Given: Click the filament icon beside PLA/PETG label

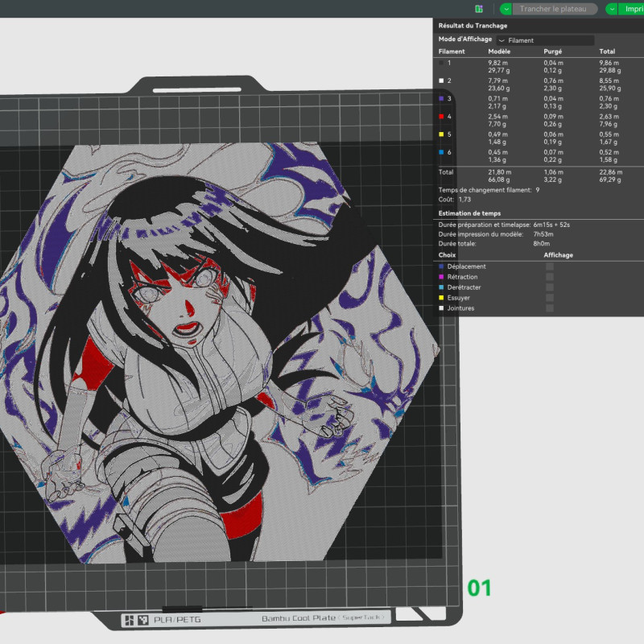Looking at the screenshot, I should pyautogui.click(x=143, y=621).
